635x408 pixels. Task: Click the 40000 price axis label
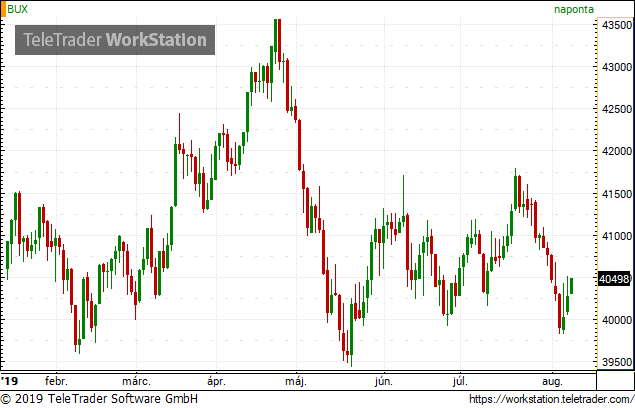[617, 320]
